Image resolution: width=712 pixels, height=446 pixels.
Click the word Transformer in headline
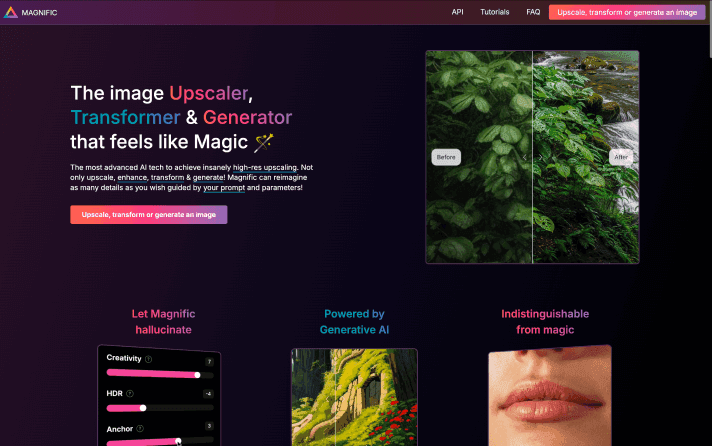pyautogui.click(x=125, y=117)
